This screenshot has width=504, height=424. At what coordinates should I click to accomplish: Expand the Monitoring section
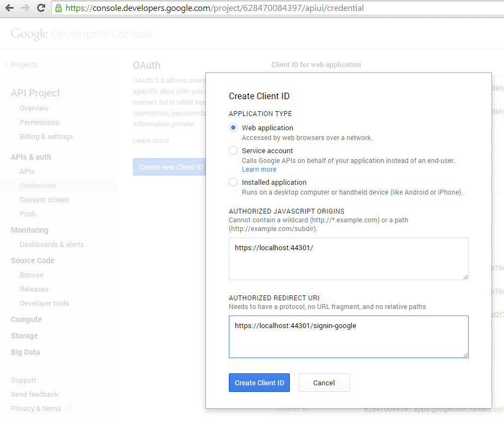[29, 230]
